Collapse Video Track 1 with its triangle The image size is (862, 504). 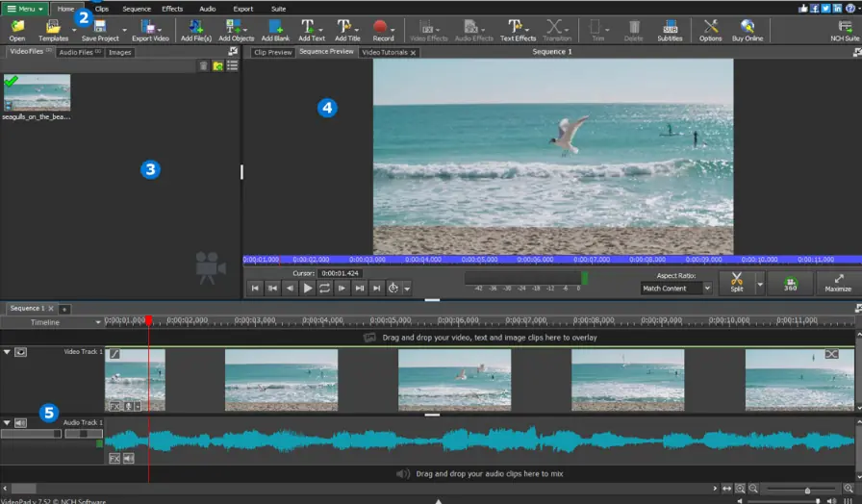pyautogui.click(x=7, y=352)
